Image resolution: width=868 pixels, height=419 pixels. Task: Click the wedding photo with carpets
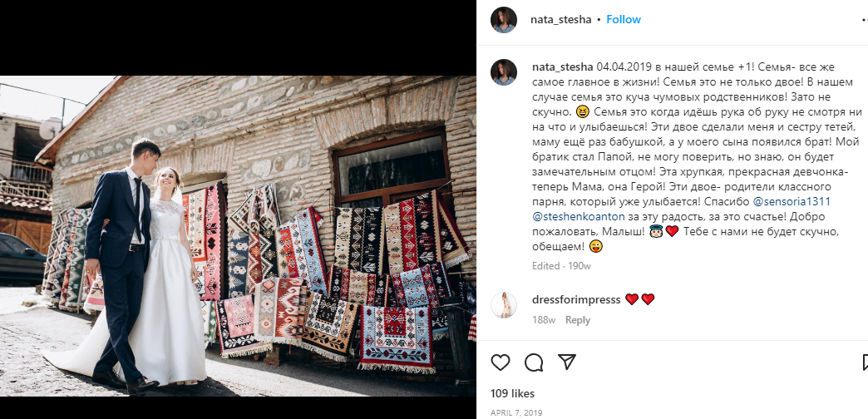click(238, 236)
